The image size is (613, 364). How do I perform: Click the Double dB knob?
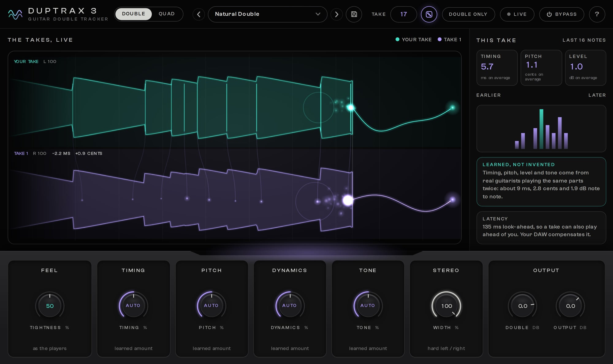pos(523,306)
